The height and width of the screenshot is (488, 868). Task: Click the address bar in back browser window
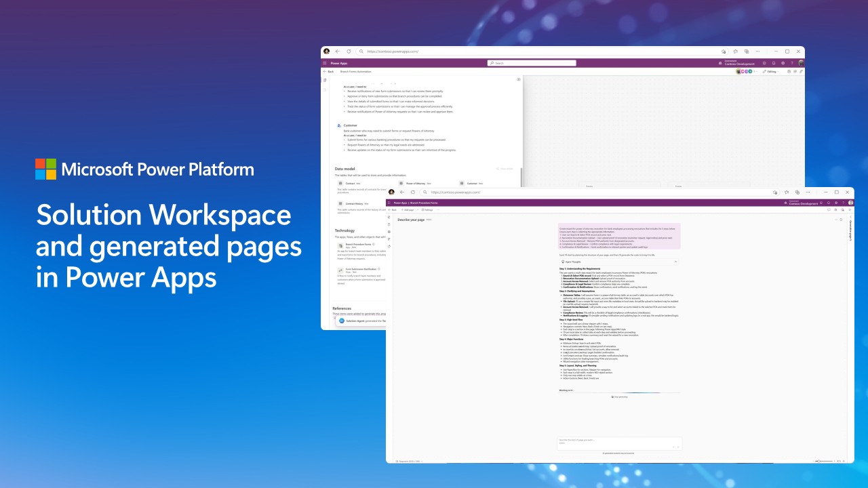click(542, 52)
